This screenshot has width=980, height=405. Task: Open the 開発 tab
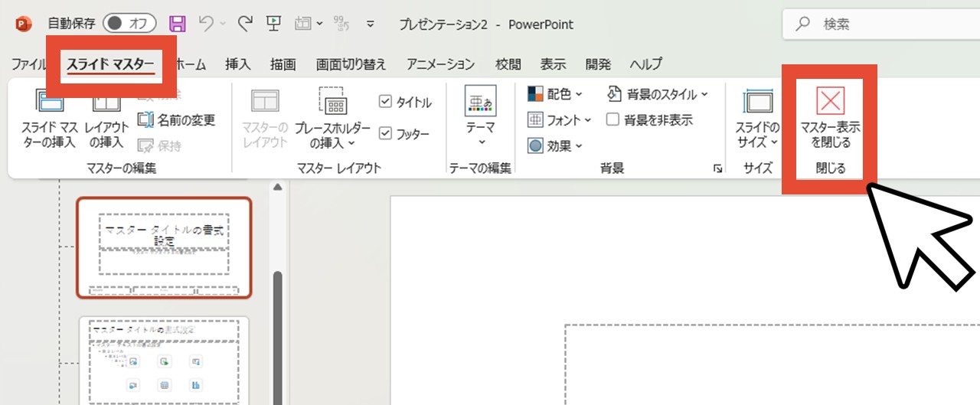tap(598, 64)
